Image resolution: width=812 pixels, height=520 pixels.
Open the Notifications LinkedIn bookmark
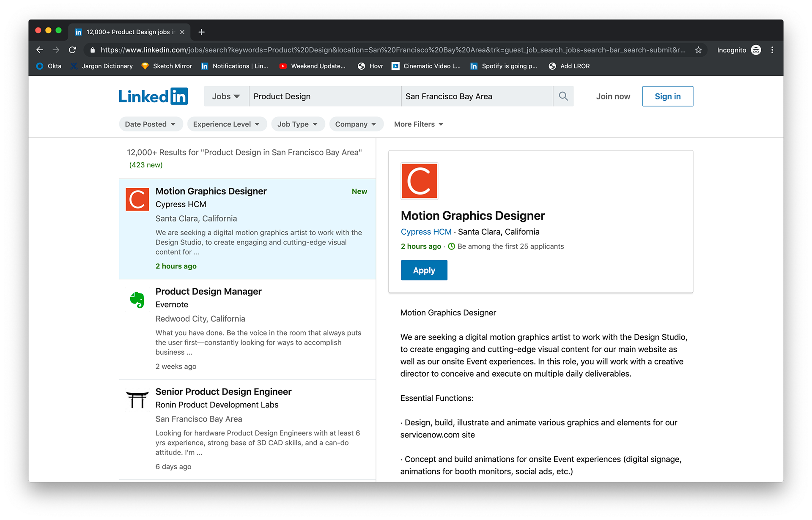235,66
